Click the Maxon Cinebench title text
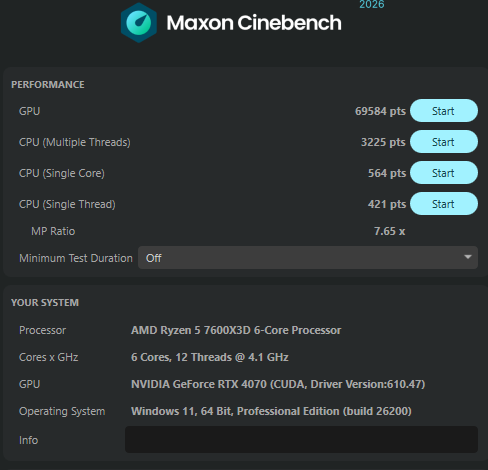The width and height of the screenshot is (488, 470). coord(254,23)
